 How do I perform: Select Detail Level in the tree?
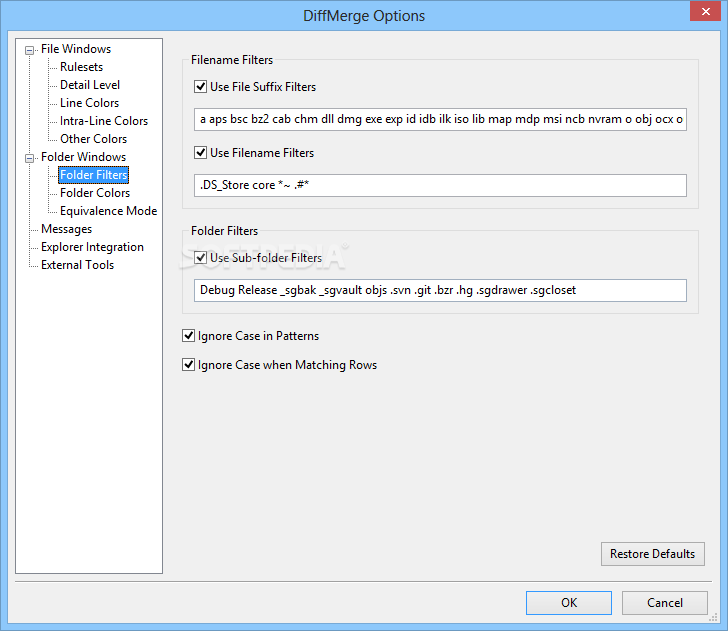coord(90,85)
